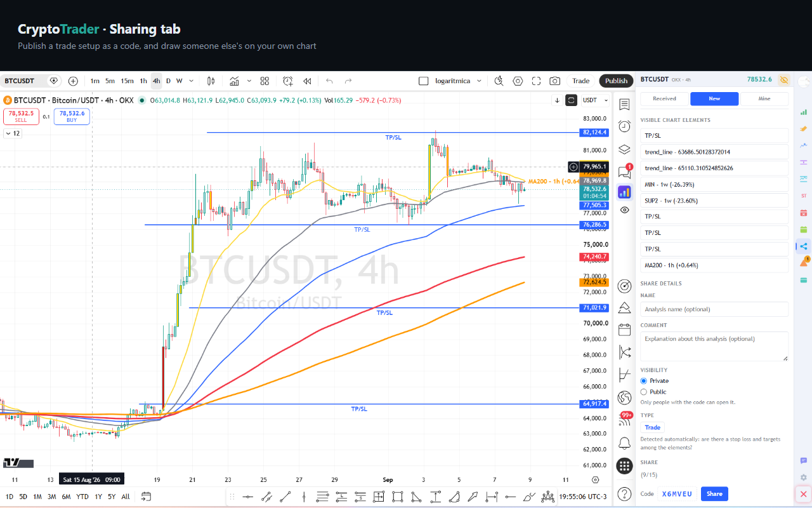Open the apps grid round icon
The image size is (812, 508).
(624, 466)
